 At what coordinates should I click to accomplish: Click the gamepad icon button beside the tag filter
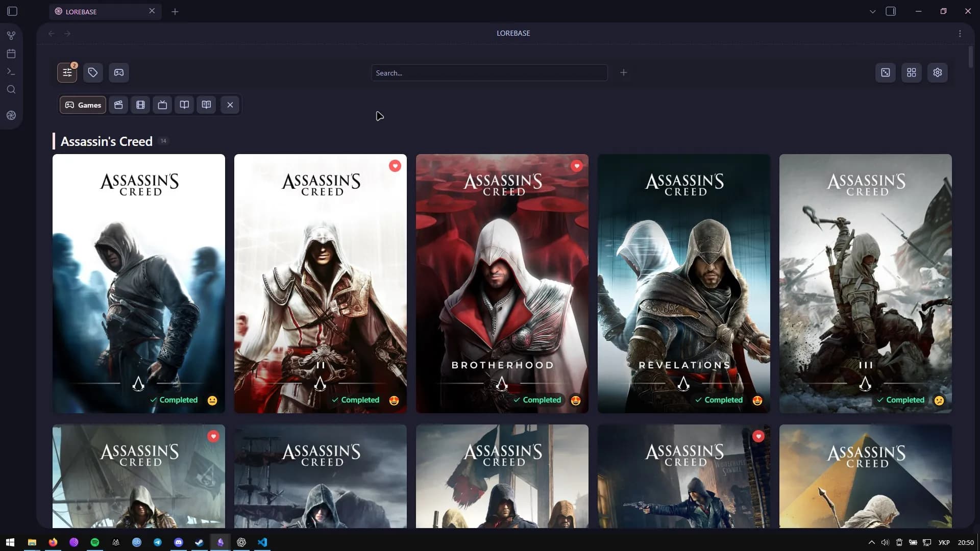pos(119,72)
